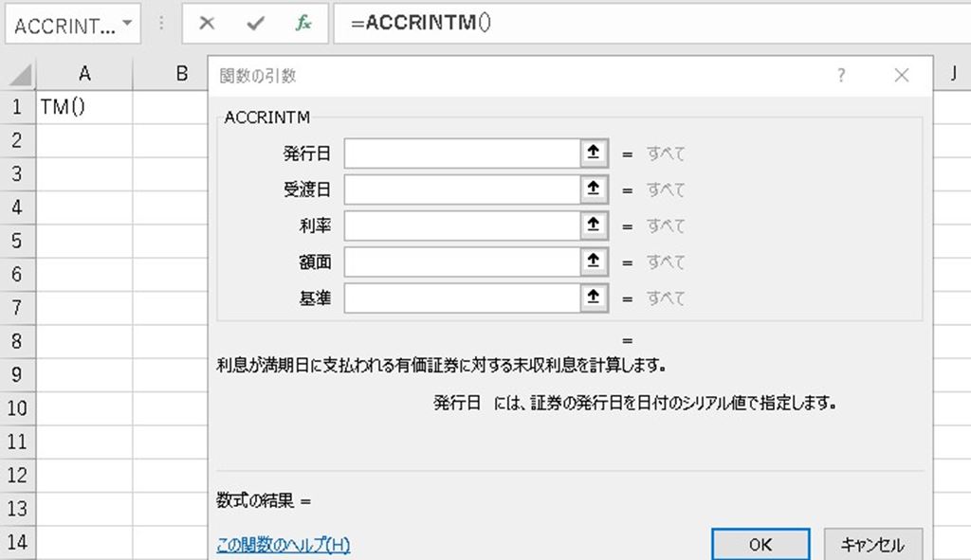Click the formula bar text =ACCRINTM()
This screenshot has width=971, height=560.
[x=421, y=25]
